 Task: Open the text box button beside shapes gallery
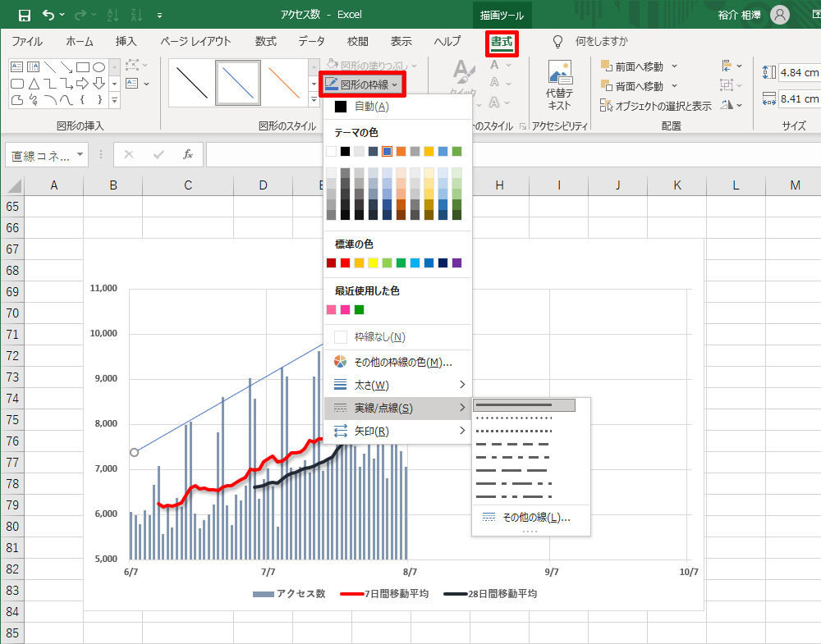[x=131, y=83]
